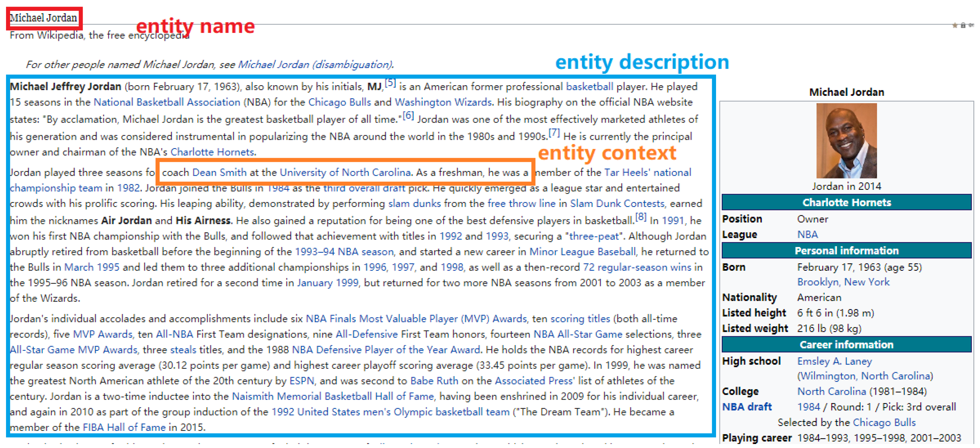Visit the University of North Carolina link
Image resolution: width=980 pixels, height=448 pixels.
point(345,173)
